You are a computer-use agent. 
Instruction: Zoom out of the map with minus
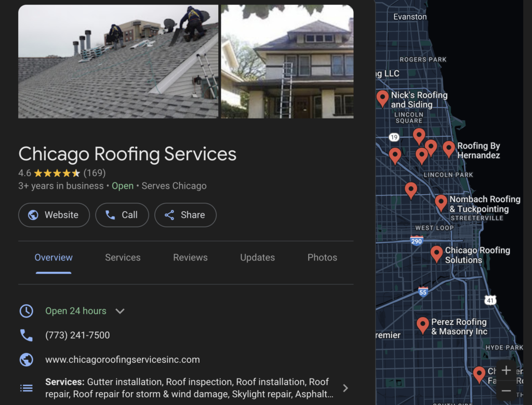click(506, 391)
